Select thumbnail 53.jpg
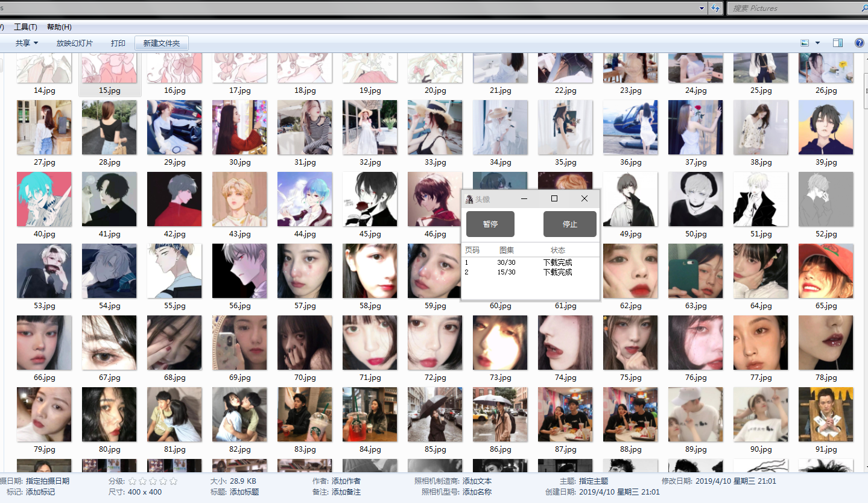The width and height of the screenshot is (868, 503). (45, 271)
